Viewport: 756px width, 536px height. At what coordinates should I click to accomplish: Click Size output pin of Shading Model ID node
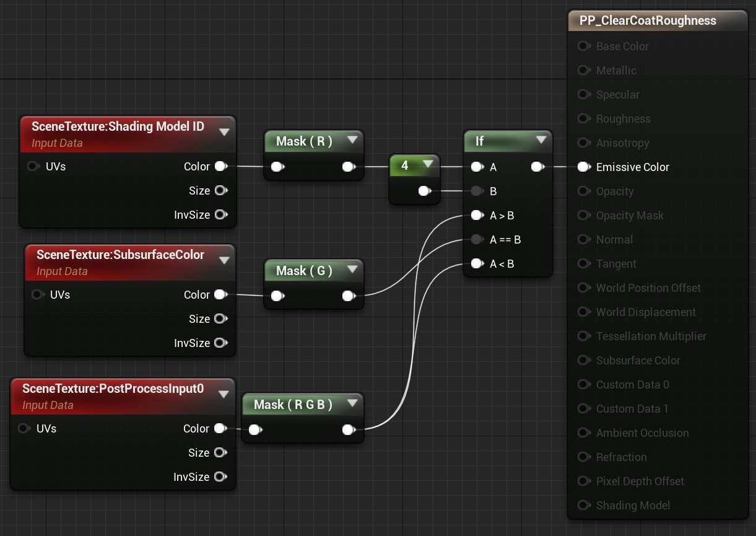coord(221,190)
